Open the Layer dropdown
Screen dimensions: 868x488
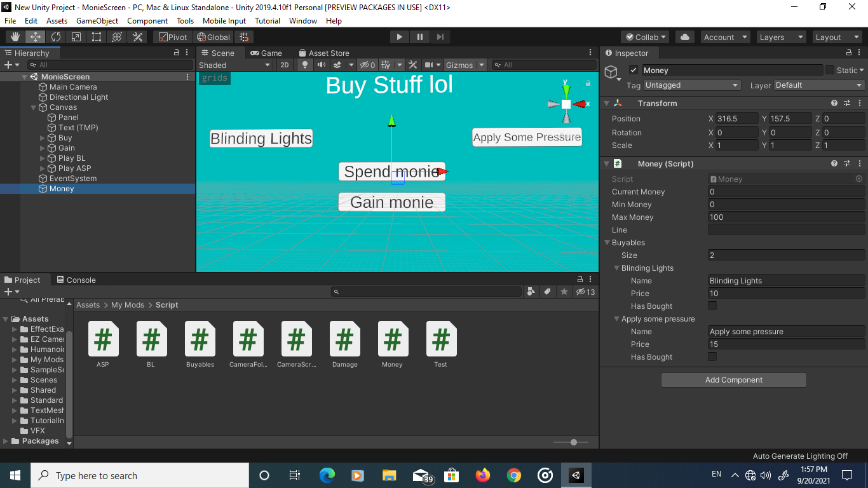click(818, 85)
